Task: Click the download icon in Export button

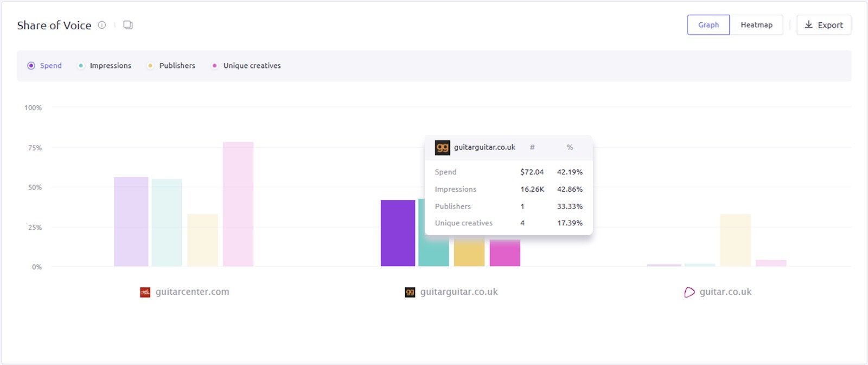Action: coord(808,25)
